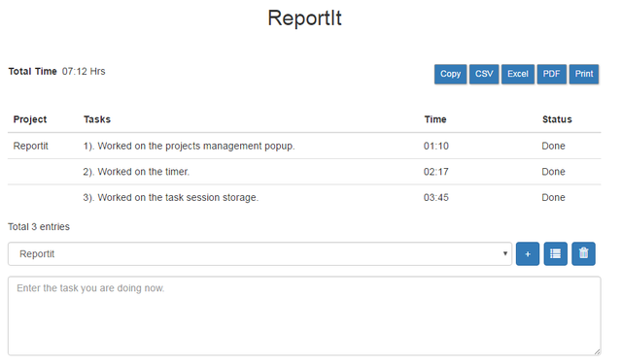Open the project list icon button
Screen dimensions: 622x364
click(555, 253)
